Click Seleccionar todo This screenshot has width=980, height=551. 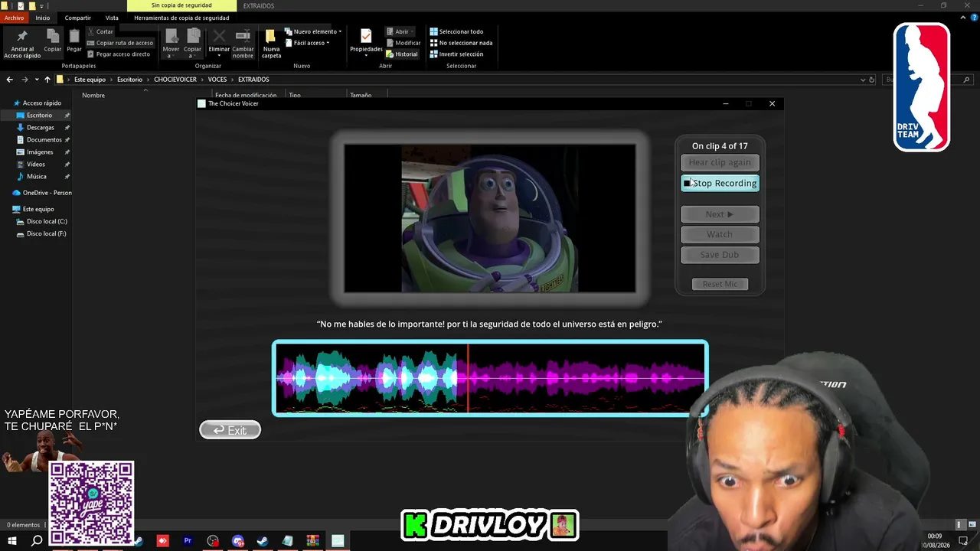[456, 31]
